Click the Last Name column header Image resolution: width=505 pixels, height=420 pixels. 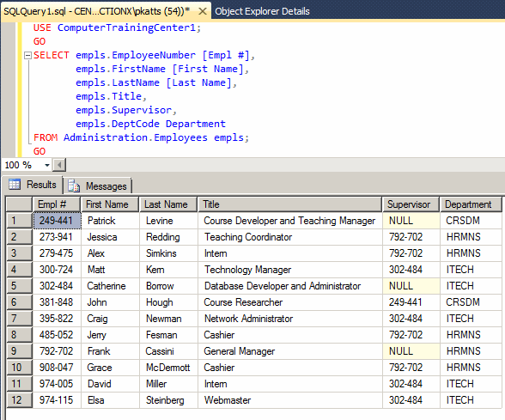tap(167, 204)
